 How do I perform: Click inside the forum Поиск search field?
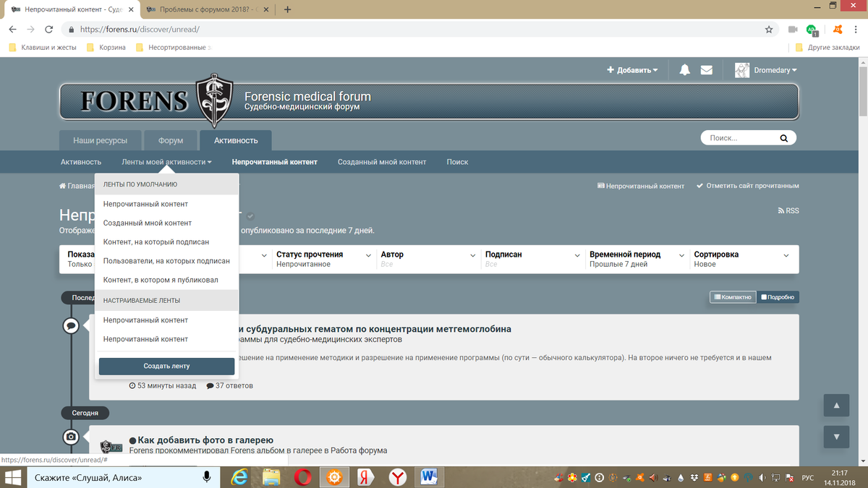(741, 138)
